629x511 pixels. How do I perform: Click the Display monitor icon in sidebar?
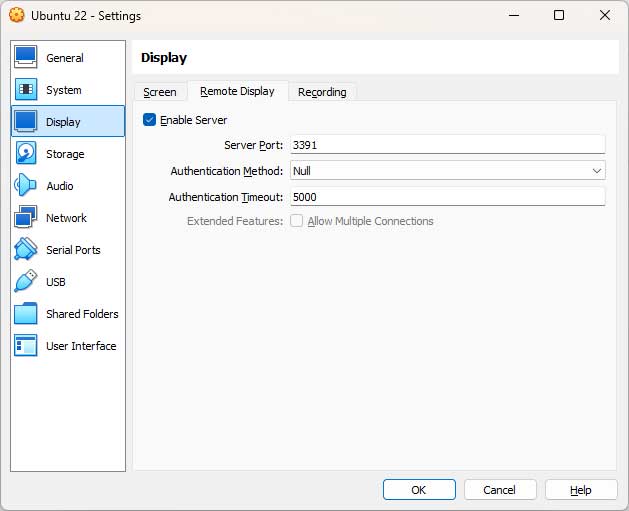pyautogui.click(x=26, y=121)
